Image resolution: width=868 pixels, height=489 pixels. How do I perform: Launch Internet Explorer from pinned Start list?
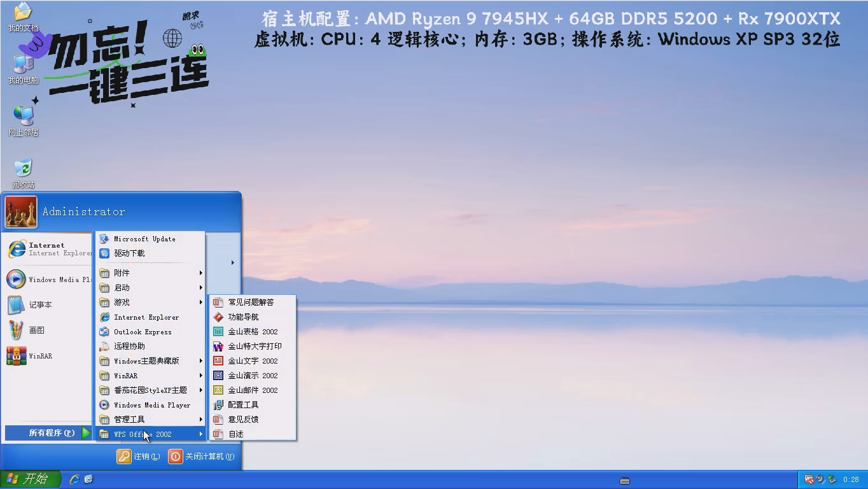click(x=48, y=249)
